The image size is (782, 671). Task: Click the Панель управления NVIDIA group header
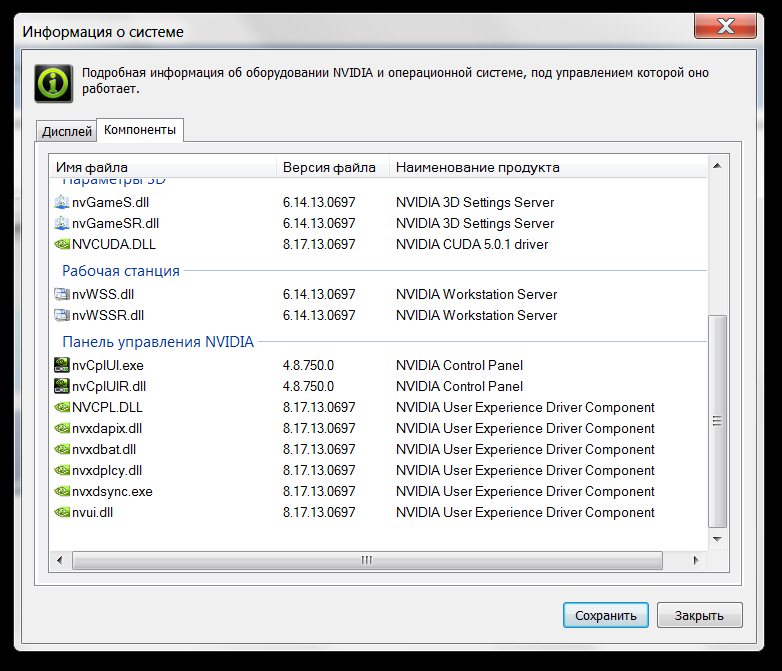[x=158, y=342]
